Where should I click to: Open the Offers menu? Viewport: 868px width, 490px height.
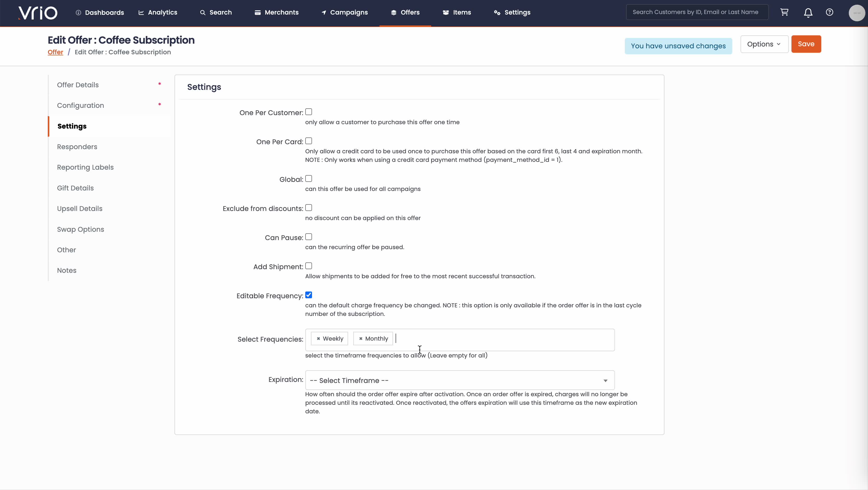[405, 12]
